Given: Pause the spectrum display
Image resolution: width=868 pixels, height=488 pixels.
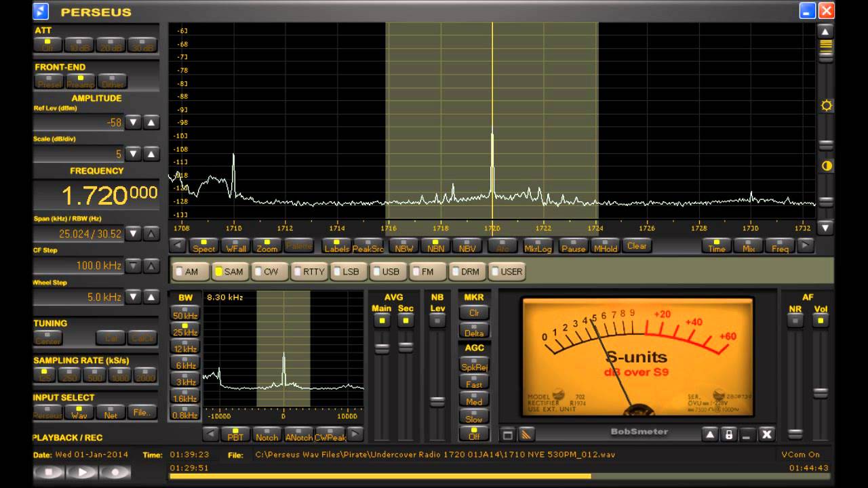Looking at the screenshot, I should [x=573, y=245].
